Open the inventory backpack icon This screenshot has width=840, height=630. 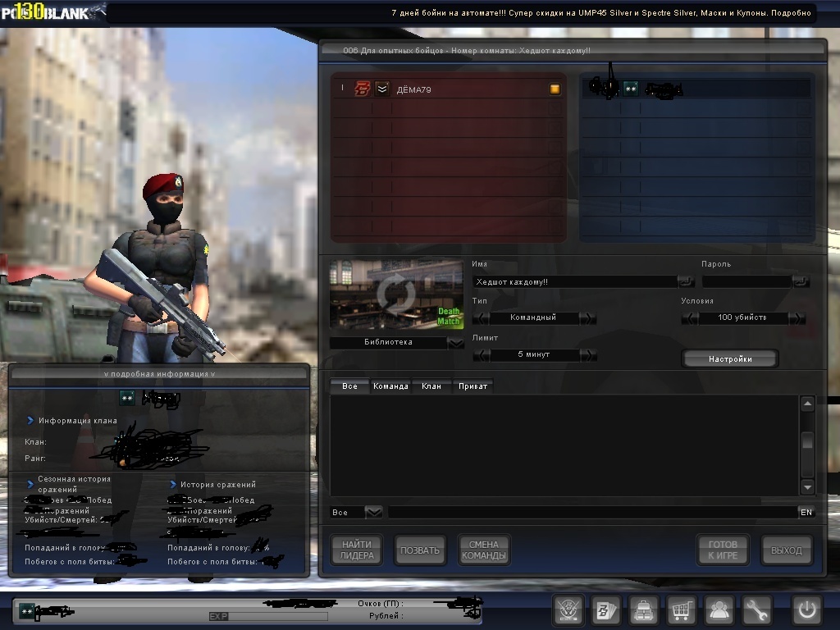(x=644, y=610)
